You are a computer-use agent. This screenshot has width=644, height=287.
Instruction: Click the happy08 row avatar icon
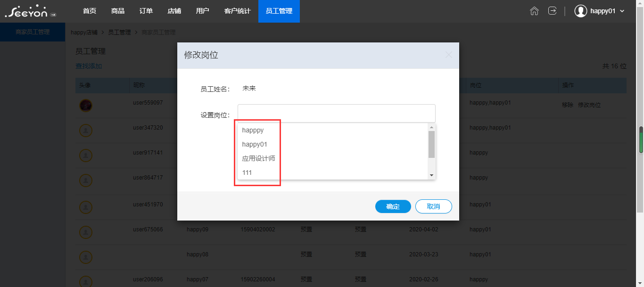tap(85, 257)
